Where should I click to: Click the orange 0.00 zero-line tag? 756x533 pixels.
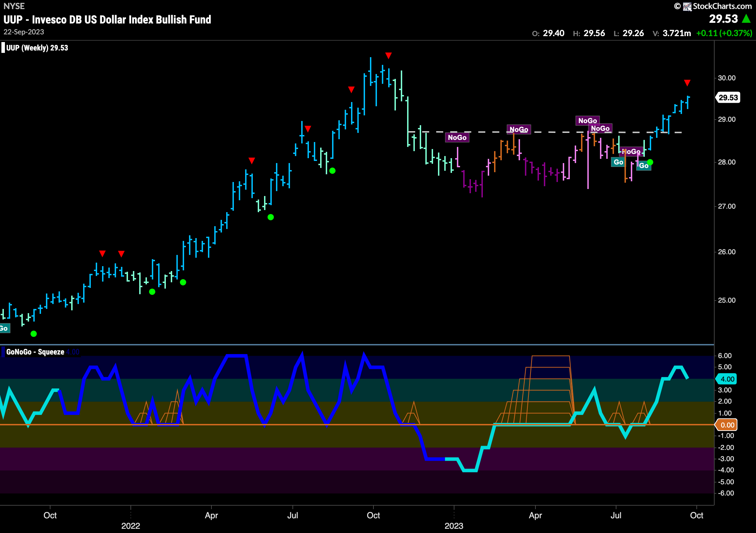tap(727, 425)
